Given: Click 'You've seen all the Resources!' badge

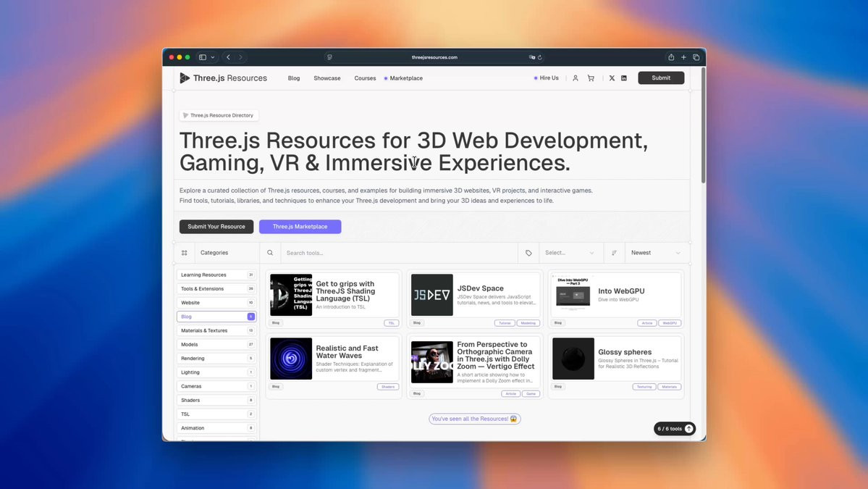Looking at the screenshot, I should pos(475,419).
